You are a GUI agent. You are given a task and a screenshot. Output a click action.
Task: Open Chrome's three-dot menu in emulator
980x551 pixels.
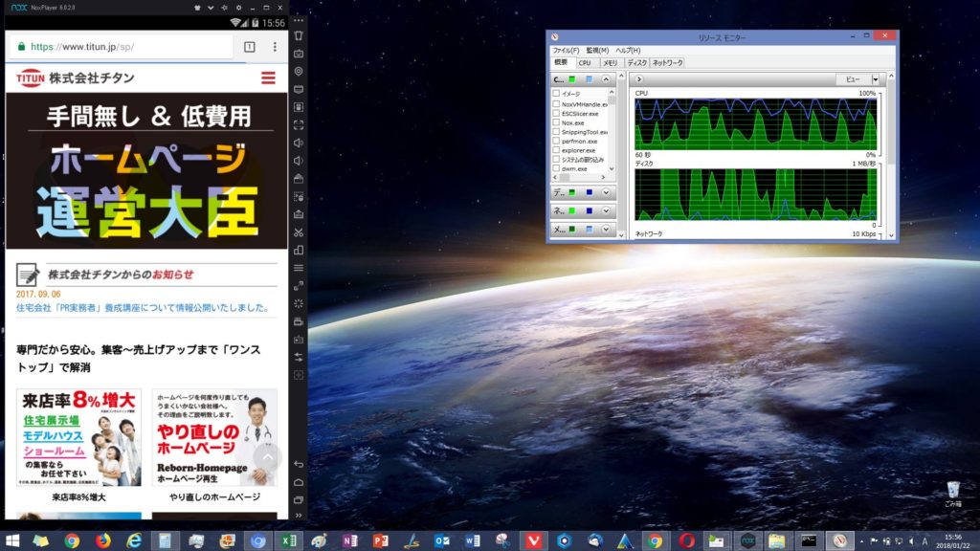click(276, 46)
